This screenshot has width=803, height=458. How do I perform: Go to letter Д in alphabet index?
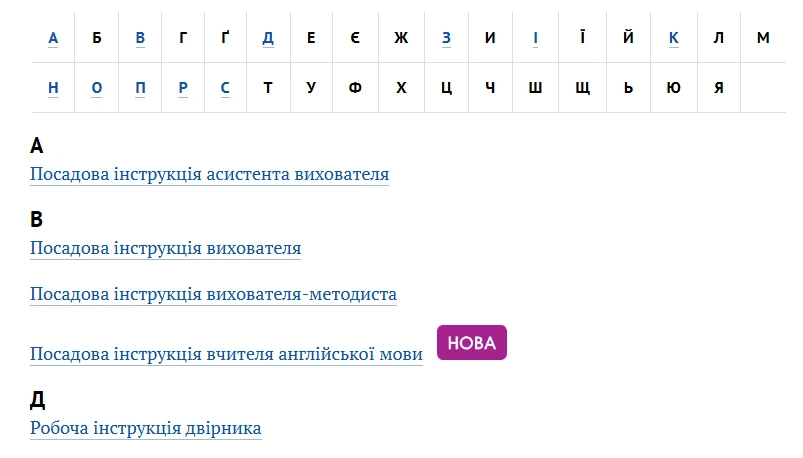268,38
